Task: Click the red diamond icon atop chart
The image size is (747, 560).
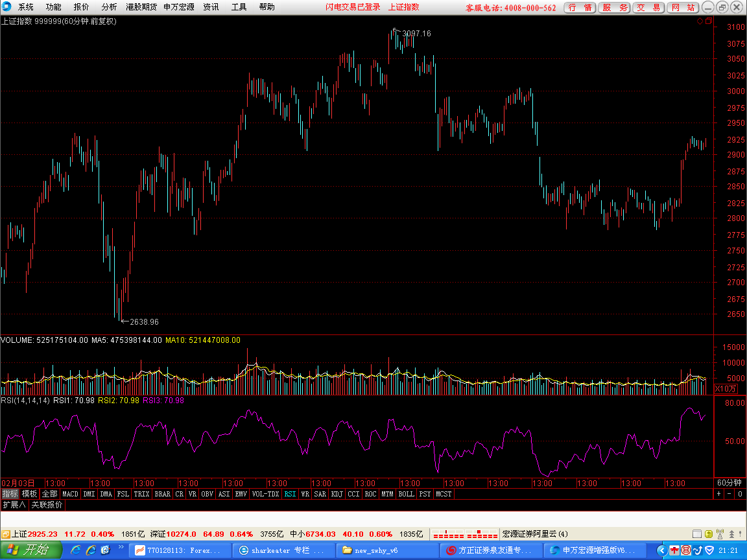Action: coord(700,21)
